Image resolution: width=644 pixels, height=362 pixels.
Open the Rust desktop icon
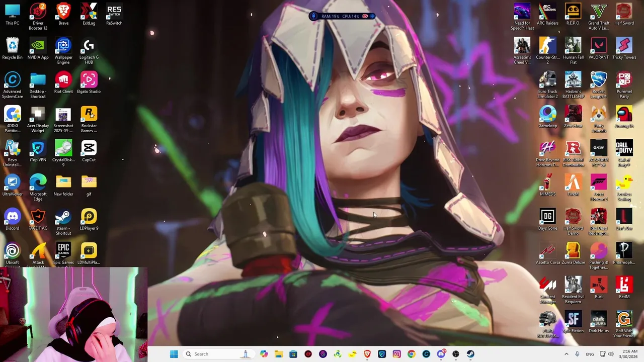tap(599, 288)
